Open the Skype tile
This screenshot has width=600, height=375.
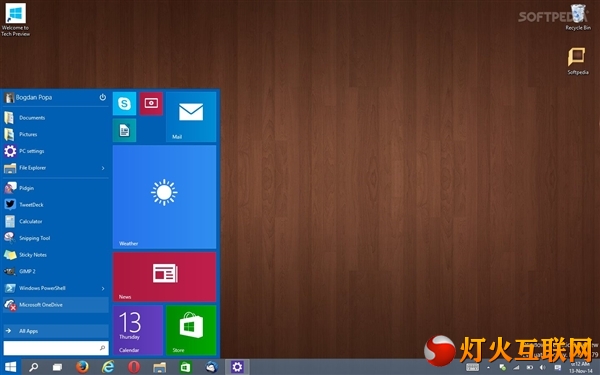click(x=124, y=104)
